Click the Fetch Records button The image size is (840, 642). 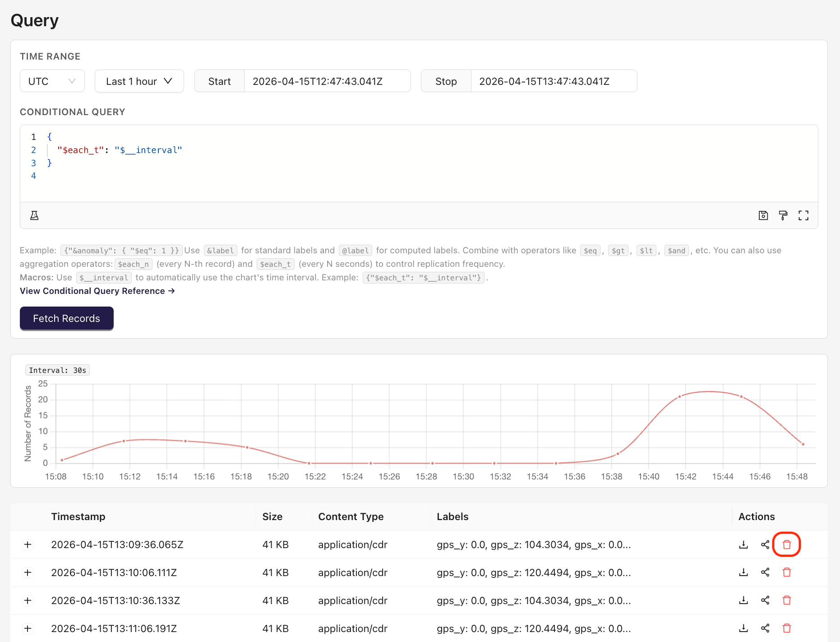(x=67, y=318)
